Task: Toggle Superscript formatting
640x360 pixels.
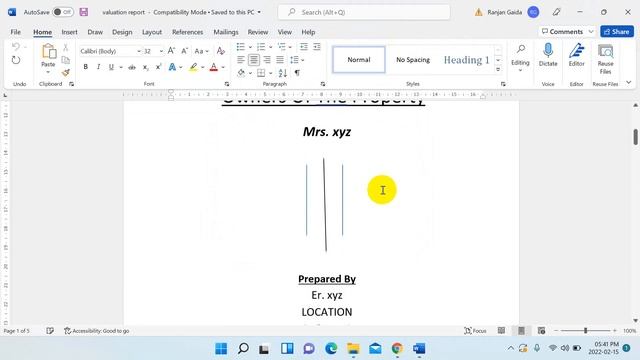Action: coord(158,67)
